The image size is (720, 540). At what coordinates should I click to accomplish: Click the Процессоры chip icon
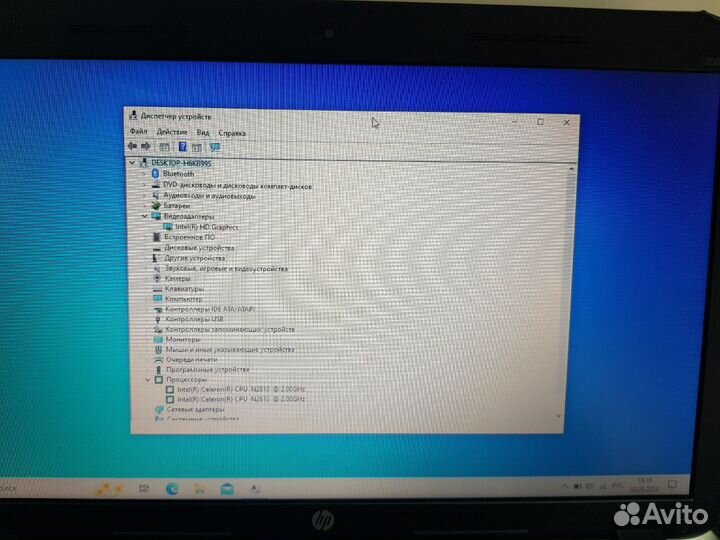(159, 380)
